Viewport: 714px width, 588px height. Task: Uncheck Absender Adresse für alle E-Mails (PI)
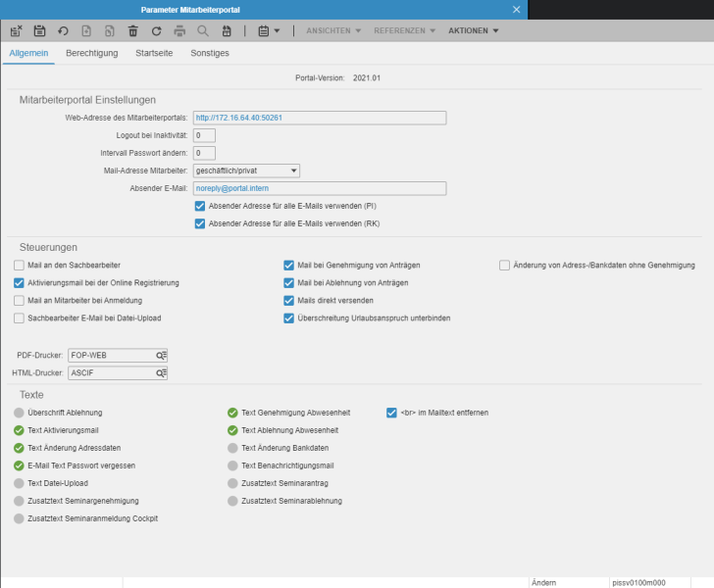pyautogui.click(x=200, y=206)
